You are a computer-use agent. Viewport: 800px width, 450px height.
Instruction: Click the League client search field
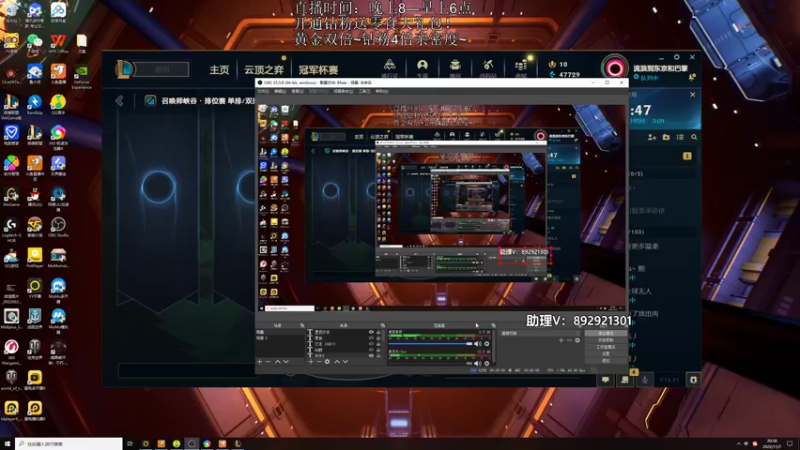[162, 69]
